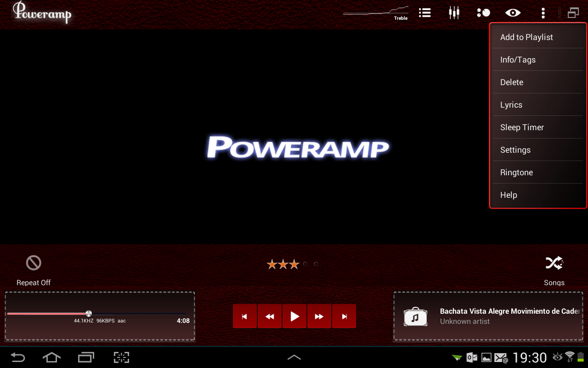Tap the multi-window icon in top bar
The image size is (588, 368).
pyautogui.click(x=573, y=13)
